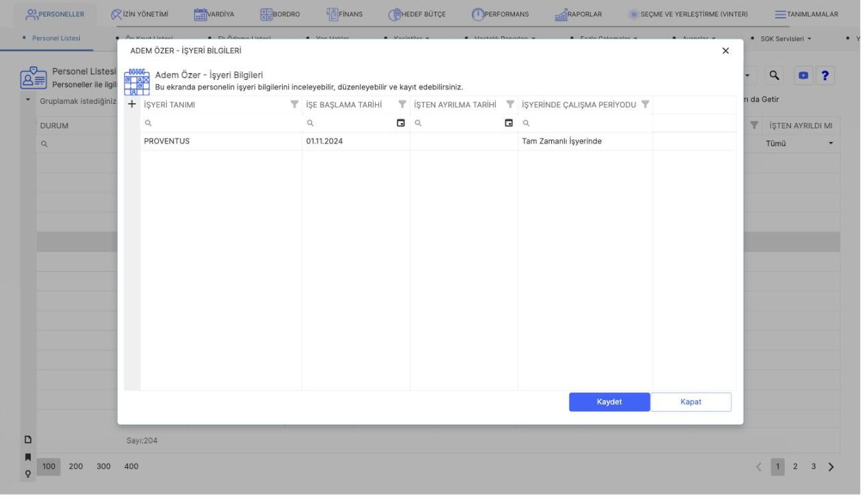Open calendar picker for İşten Ayrılma Tarihi search
The width and height of the screenshot is (868, 502).
tap(508, 124)
